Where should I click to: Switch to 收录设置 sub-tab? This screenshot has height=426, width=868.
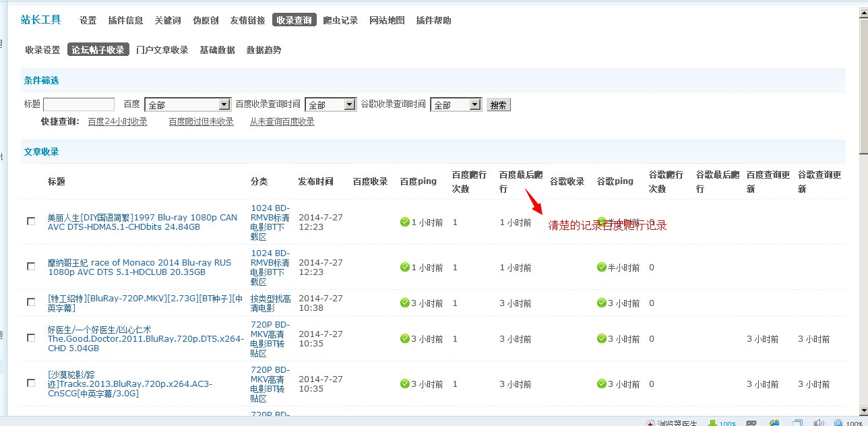(x=43, y=50)
